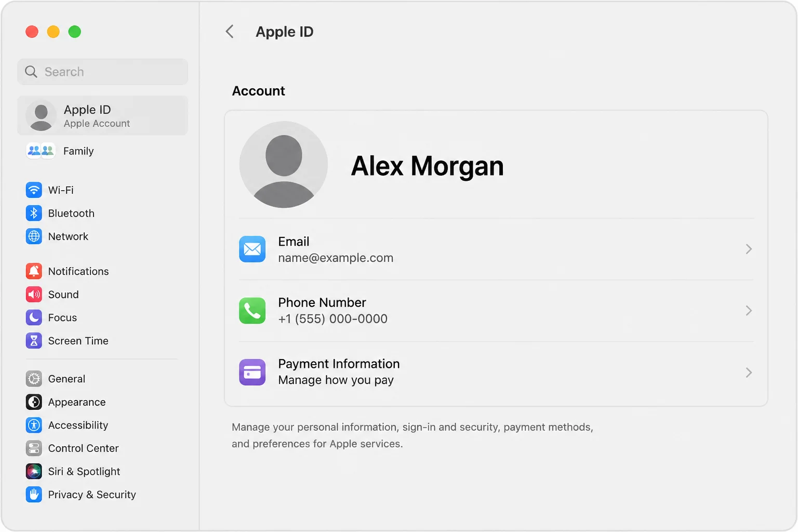Open Appearance settings label
The image size is (798, 532).
(77, 402)
